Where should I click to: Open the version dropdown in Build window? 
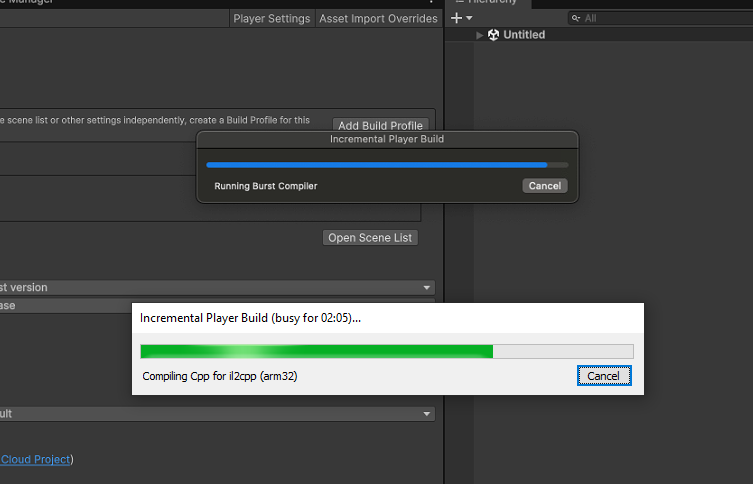click(218, 287)
